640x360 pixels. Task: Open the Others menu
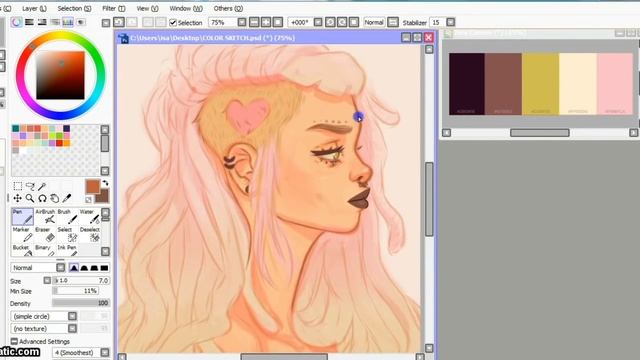click(x=228, y=8)
